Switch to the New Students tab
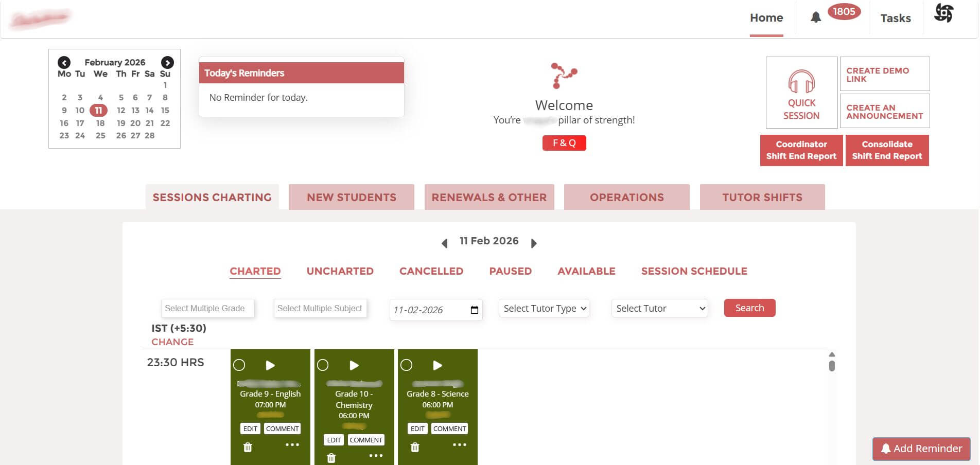The height and width of the screenshot is (465, 980). pos(352,198)
